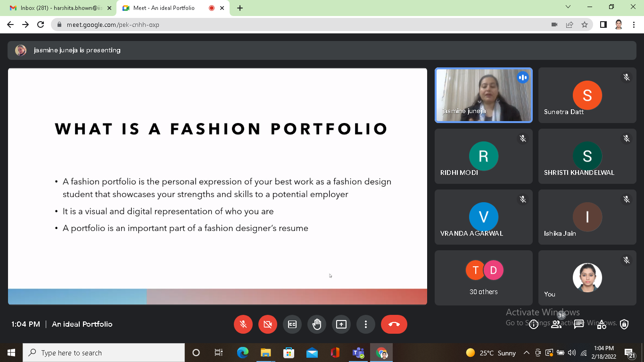
Task: Show hidden system tray icons
Action: click(x=527, y=353)
